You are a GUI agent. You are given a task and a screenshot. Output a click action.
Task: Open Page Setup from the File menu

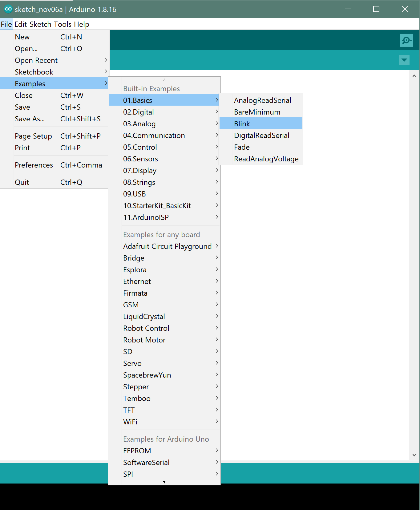coord(54,136)
